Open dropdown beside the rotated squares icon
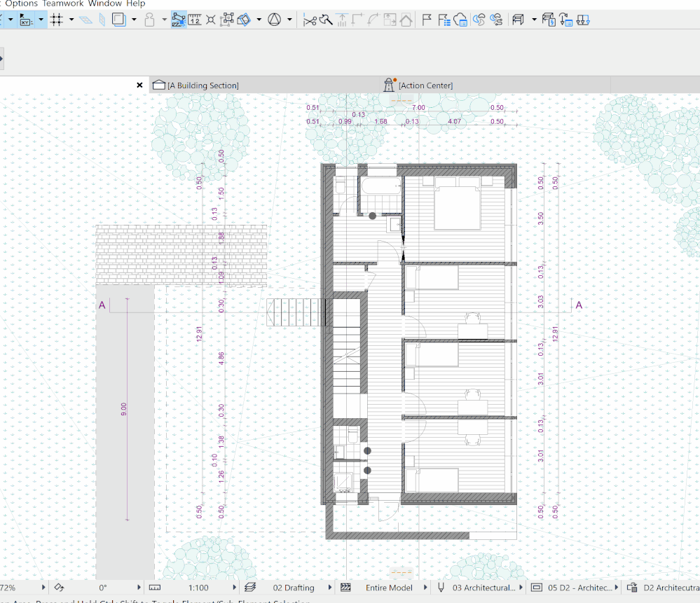Viewport: 700px width, 603px height. (259, 20)
